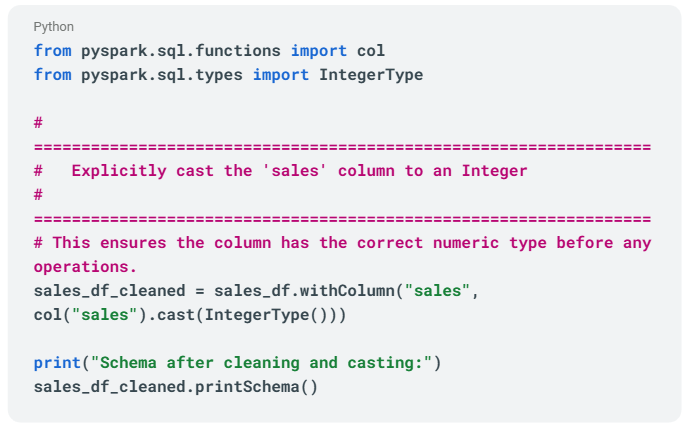Click sales_df_cleaned on the last line

click(109, 386)
